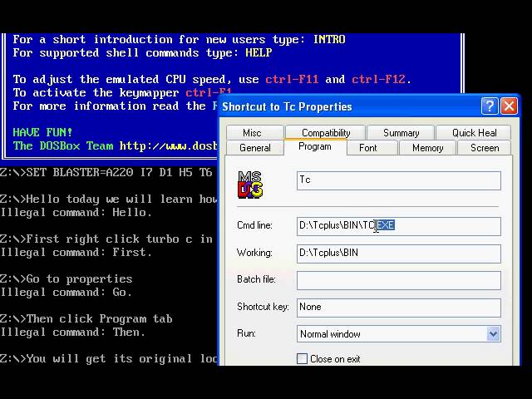This screenshot has height=399, width=532.
Task: Switch to the General tab
Action: [255, 148]
